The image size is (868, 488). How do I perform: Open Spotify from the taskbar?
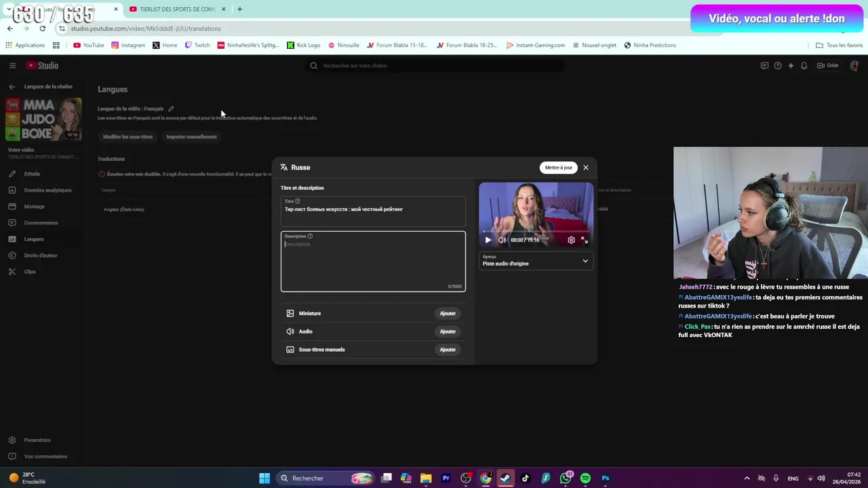click(585, 479)
